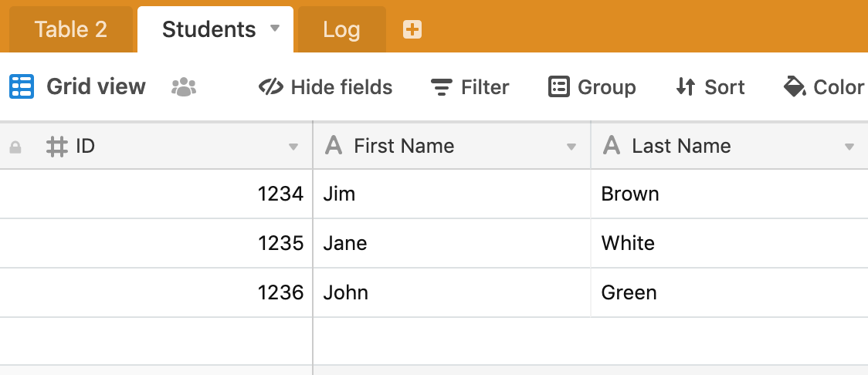Image resolution: width=868 pixels, height=375 pixels.
Task: Click the Grid view label
Action: (96, 86)
